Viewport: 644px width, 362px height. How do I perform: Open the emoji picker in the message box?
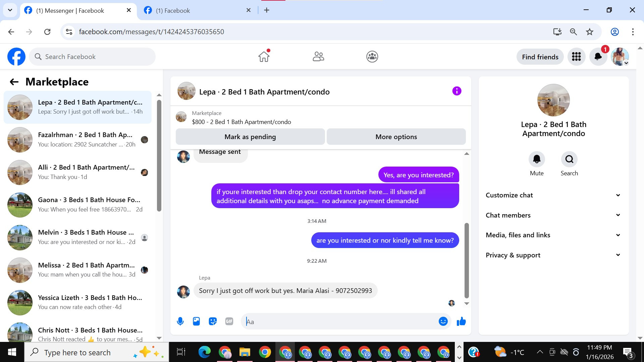[443, 321]
